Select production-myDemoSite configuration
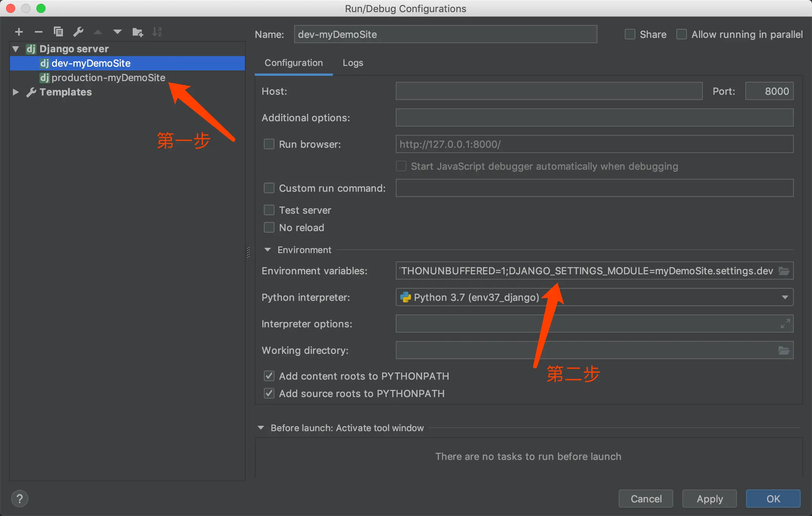 click(x=108, y=78)
